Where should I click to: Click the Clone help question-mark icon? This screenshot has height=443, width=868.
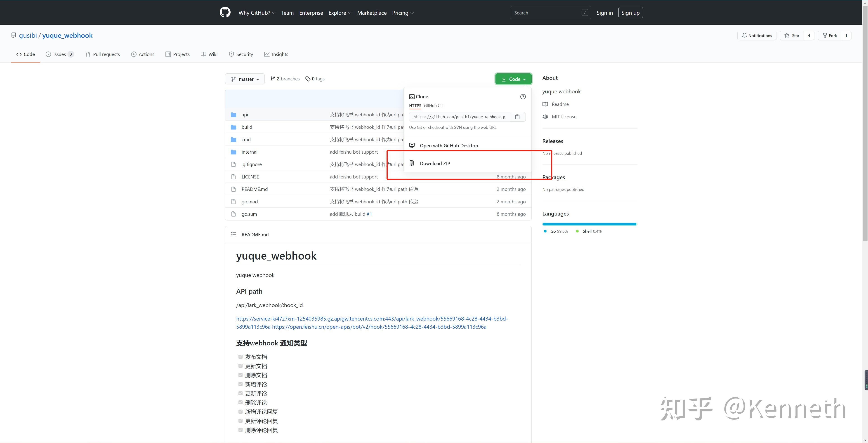[x=523, y=97]
